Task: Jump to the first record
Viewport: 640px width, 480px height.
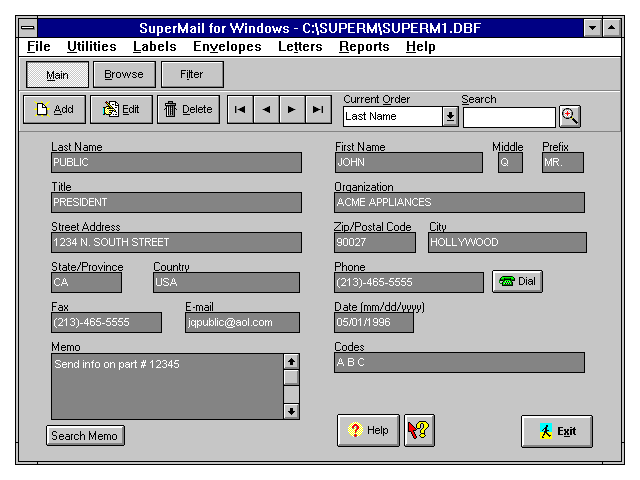Action: pyautogui.click(x=240, y=110)
